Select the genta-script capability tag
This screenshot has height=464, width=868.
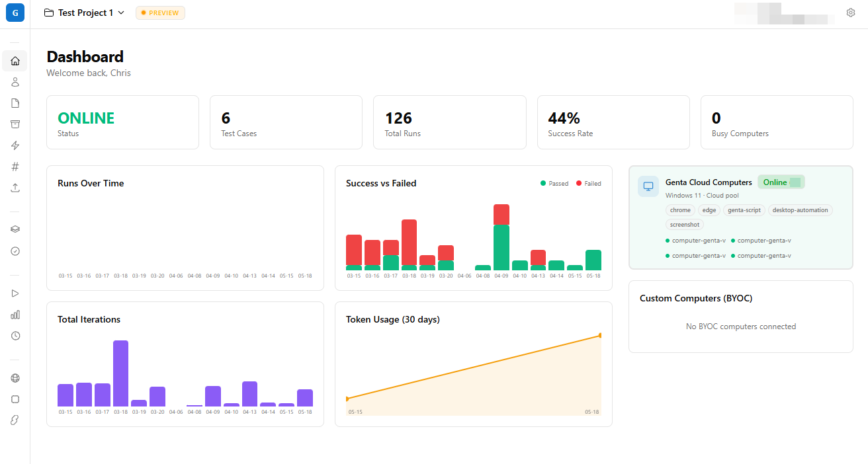pos(744,210)
